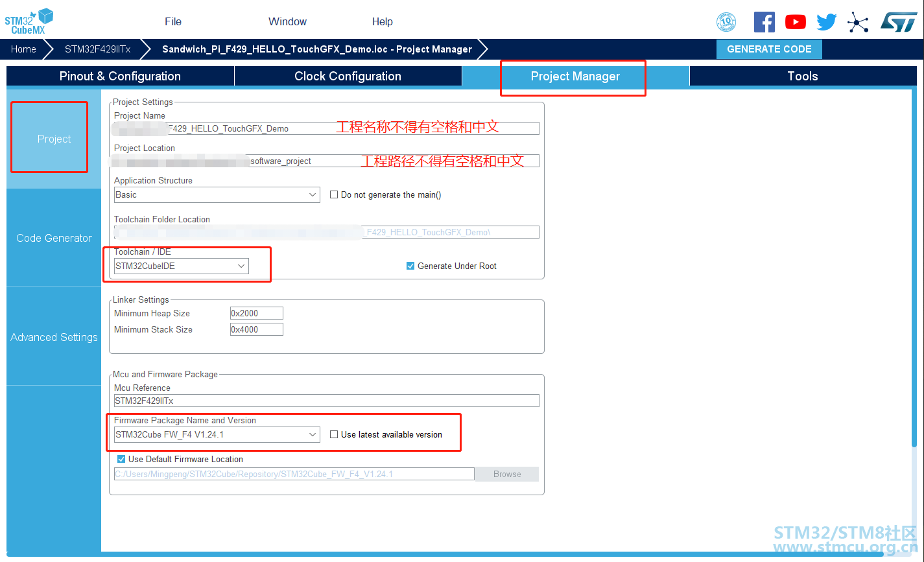Click the Project Location field
Image resolution: width=924 pixels, height=562 pixels.
[x=326, y=161]
